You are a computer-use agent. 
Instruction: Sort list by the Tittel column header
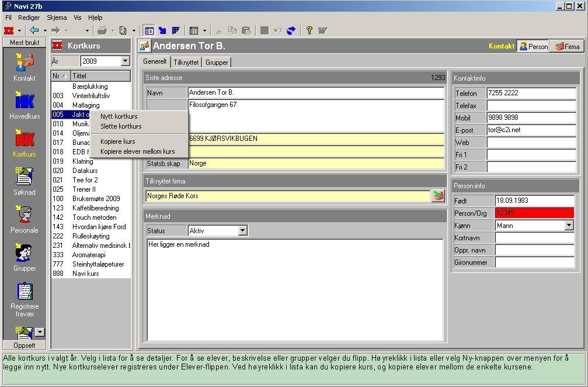click(x=100, y=76)
